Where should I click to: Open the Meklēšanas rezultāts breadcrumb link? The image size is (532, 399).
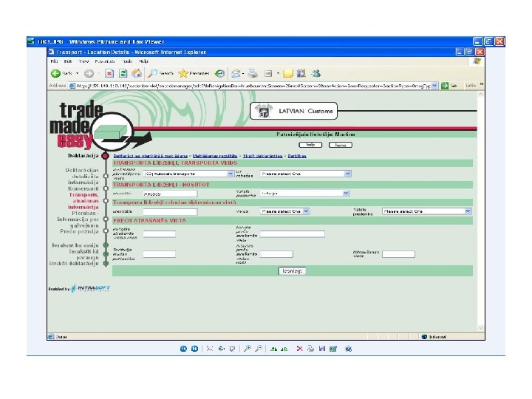click(x=215, y=156)
